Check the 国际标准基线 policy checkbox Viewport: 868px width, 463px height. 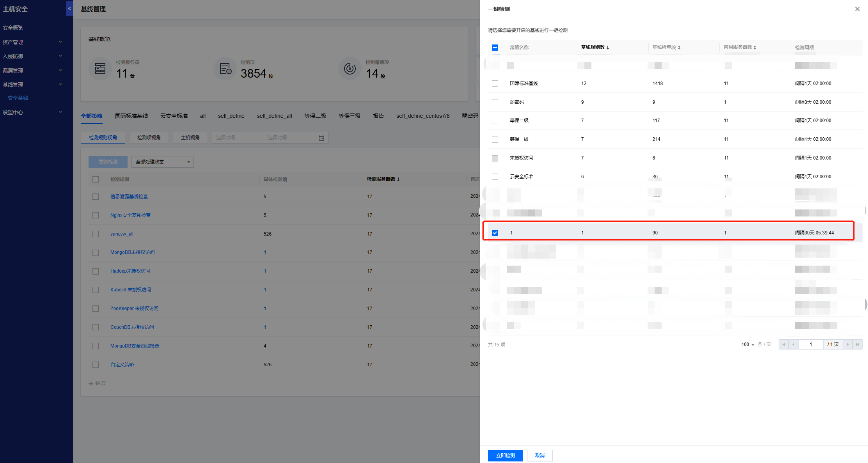click(495, 83)
